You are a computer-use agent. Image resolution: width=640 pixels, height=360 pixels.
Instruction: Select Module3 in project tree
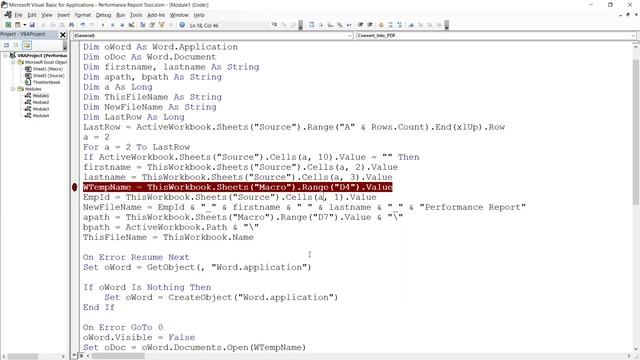tap(41, 109)
